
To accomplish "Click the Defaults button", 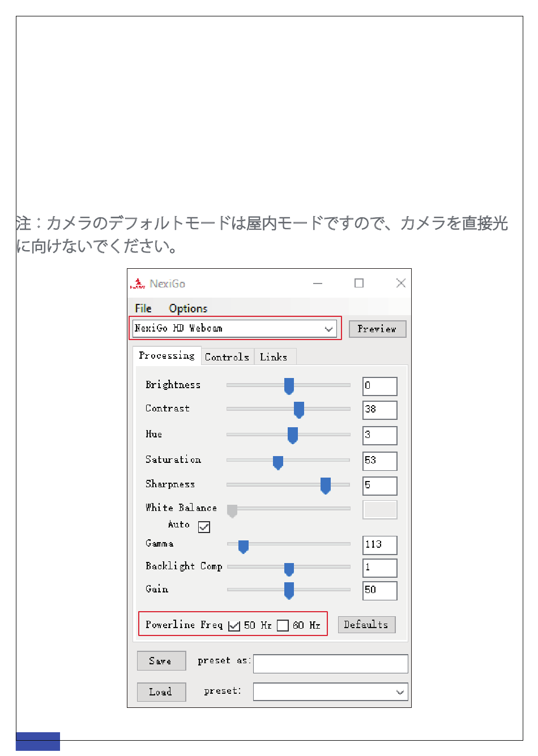I will (366, 625).
